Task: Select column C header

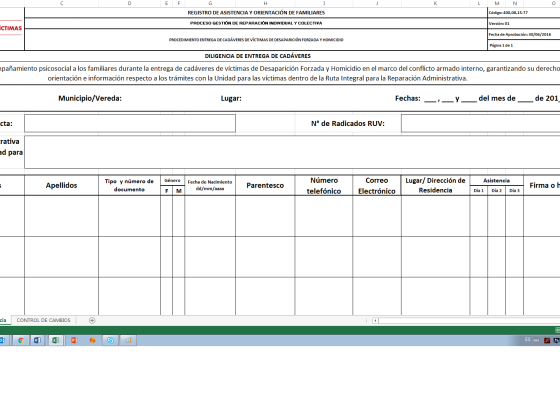Action: [x=61, y=3]
